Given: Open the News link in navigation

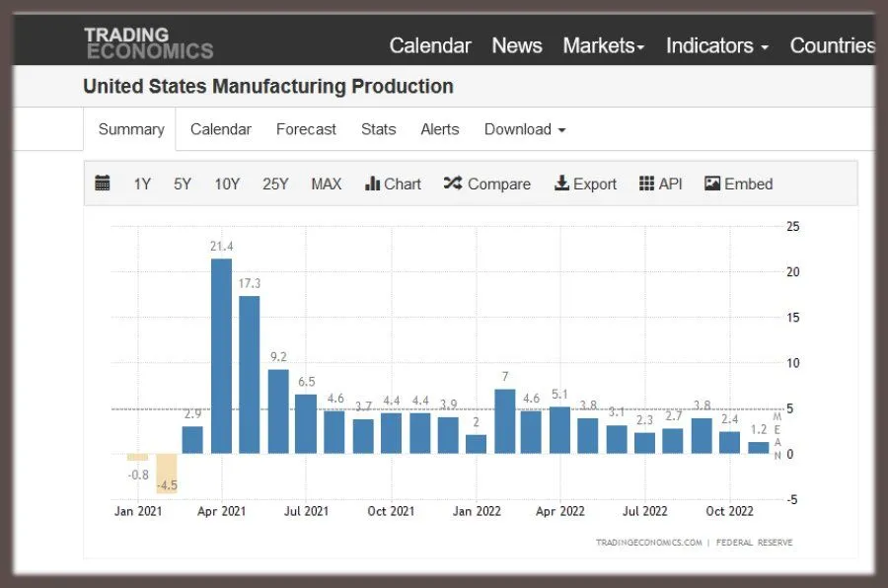Looking at the screenshot, I should (517, 45).
